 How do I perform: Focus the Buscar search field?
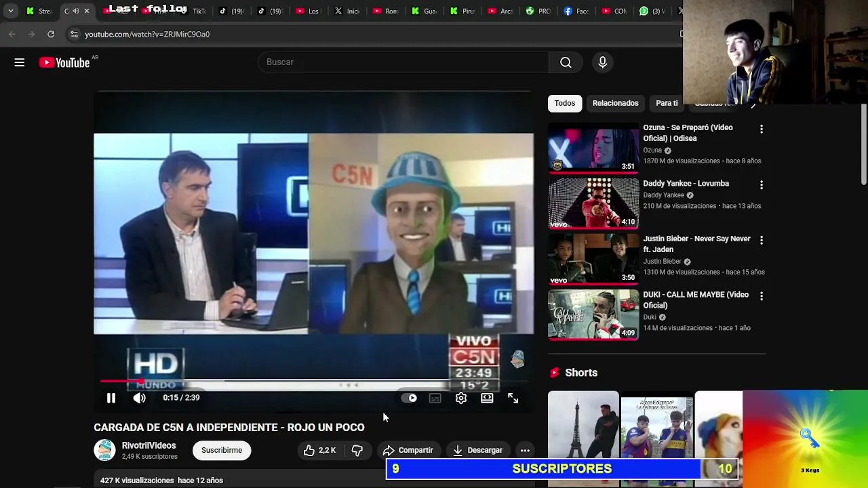tap(403, 62)
